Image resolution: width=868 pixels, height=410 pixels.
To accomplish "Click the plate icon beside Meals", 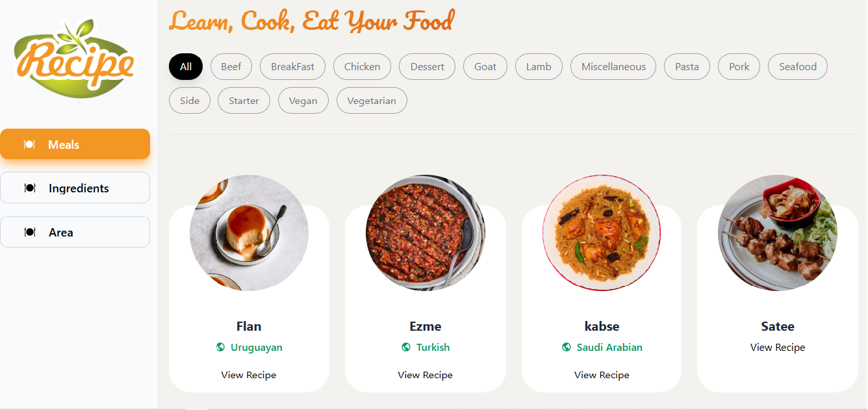I will coord(29,144).
